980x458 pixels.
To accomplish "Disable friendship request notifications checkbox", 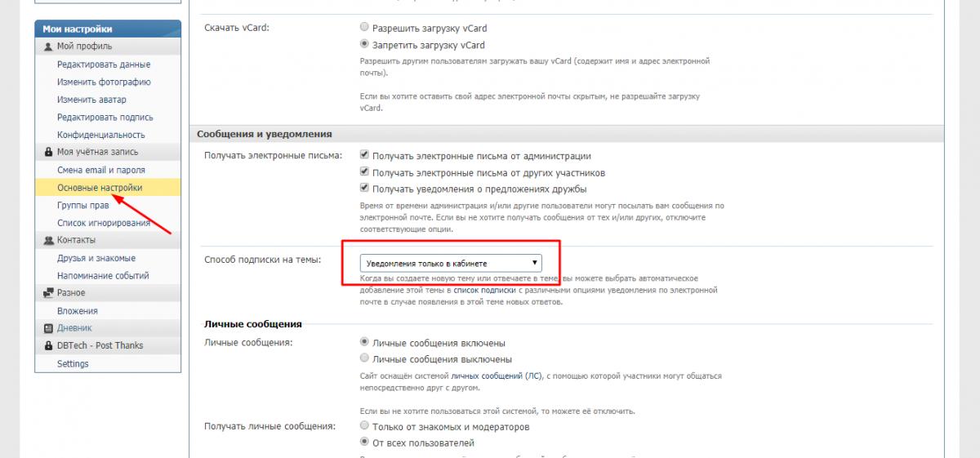I will [364, 189].
